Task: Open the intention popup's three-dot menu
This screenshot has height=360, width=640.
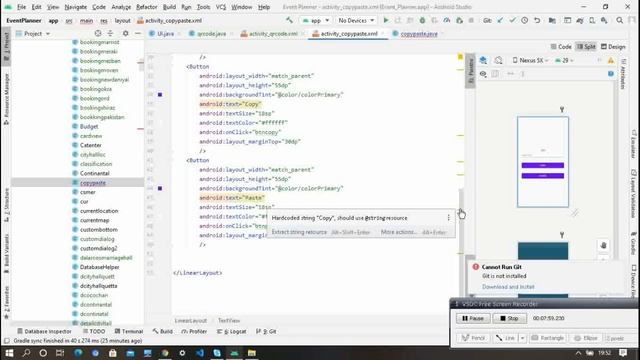Action: point(449,218)
